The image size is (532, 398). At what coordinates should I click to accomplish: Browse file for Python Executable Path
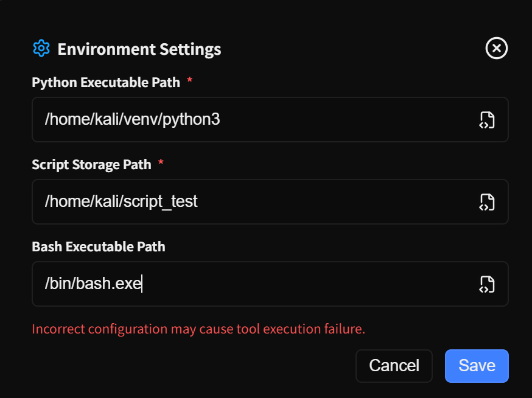pyautogui.click(x=486, y=120)
